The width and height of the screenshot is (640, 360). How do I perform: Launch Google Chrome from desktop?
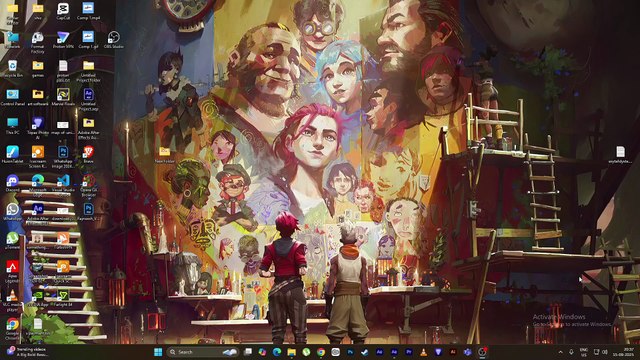12,328
